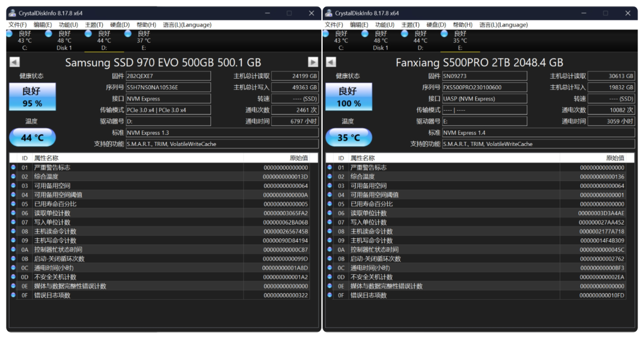
Task: Click power on count value 10082 次
Action: 611,110
